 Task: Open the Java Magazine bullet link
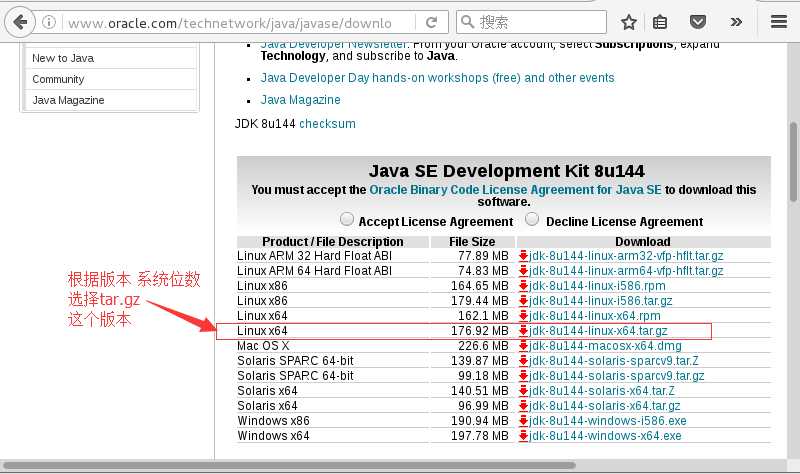coord(301,99)
